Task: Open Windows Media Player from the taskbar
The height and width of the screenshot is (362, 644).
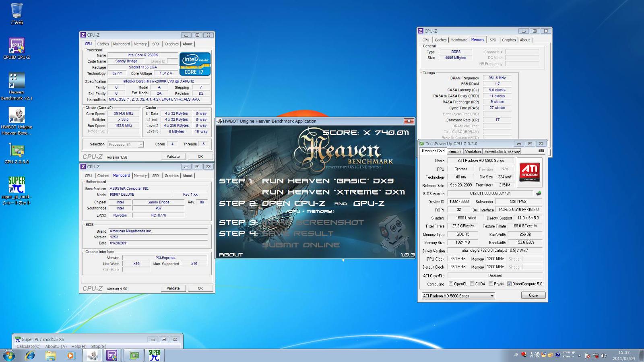Action: (70, 356)
